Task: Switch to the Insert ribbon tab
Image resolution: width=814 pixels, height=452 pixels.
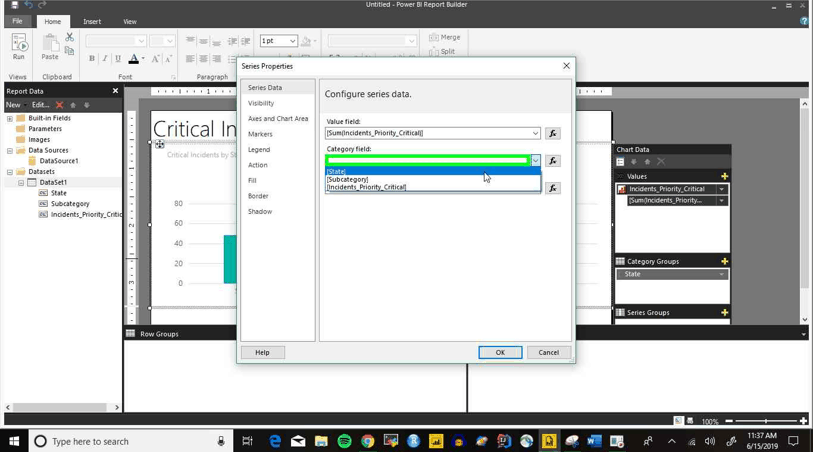Action: pyautogui.click(x=92, y=21)
